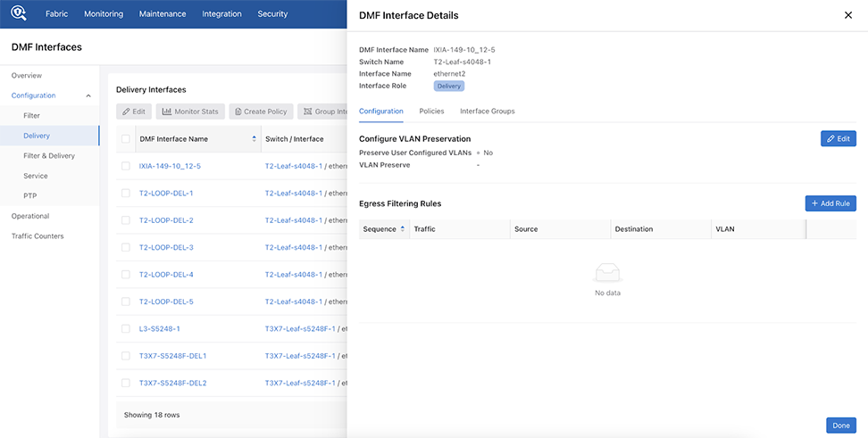Close the DMF Interface Details panel

coord(847,15)
